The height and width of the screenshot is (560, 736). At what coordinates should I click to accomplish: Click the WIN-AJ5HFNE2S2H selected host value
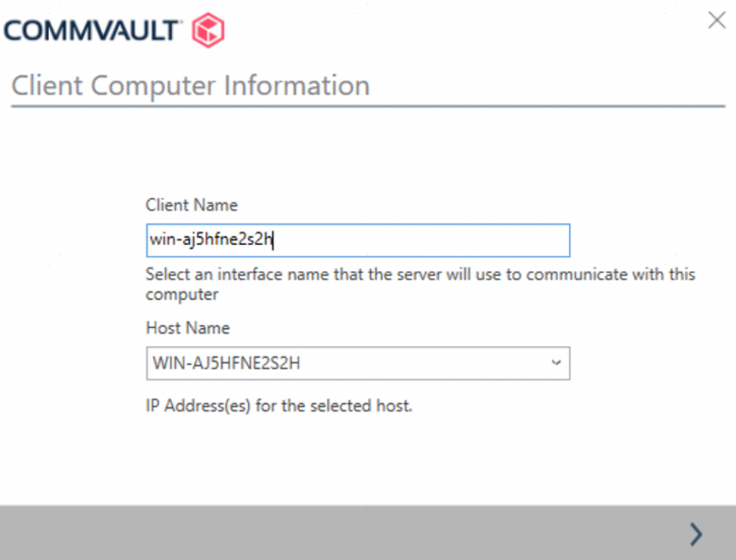pos(226,363)
